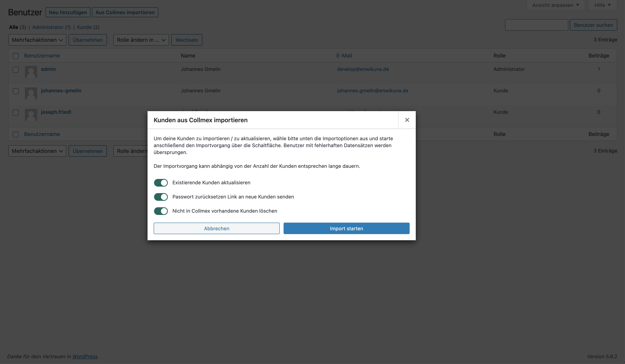
Task: Click Aus Collmex importieren button
Action: [x=125, y=12]
